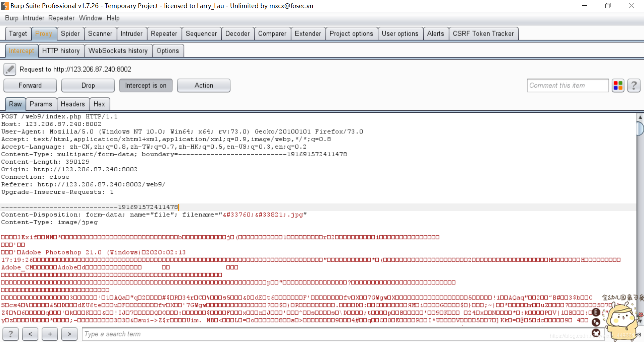The image size is (644, 342).
Task: Click the pencil edit target icon
Action: pos(10,69)
